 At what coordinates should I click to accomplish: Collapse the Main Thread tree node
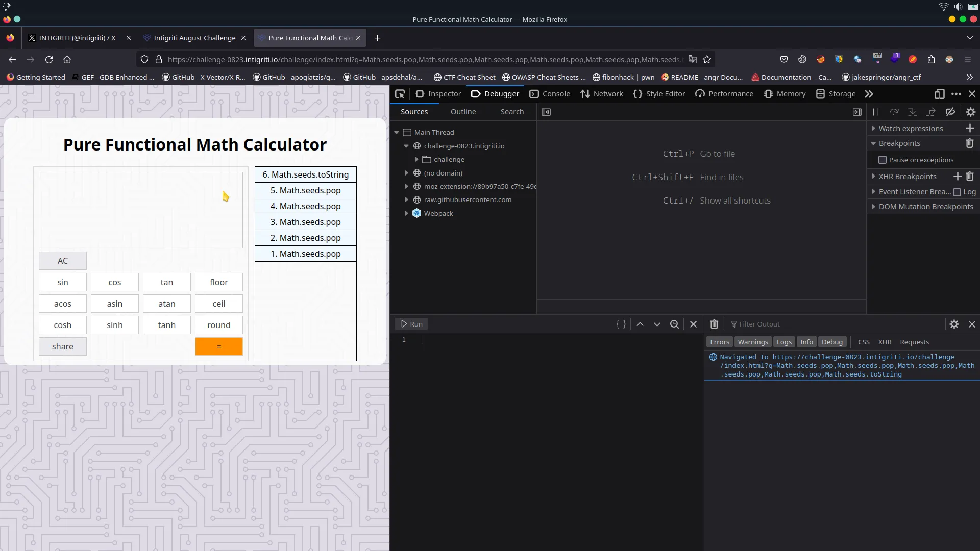pos(397,133)
